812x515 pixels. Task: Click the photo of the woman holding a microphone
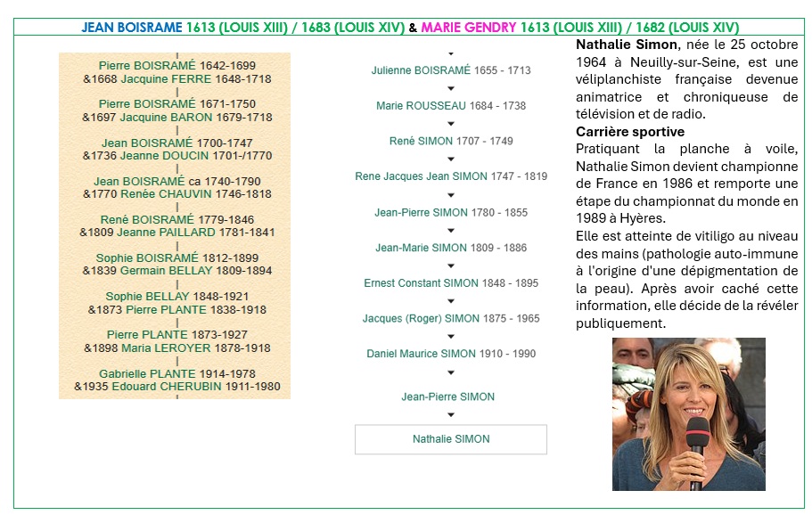click(x=688, y=414)
